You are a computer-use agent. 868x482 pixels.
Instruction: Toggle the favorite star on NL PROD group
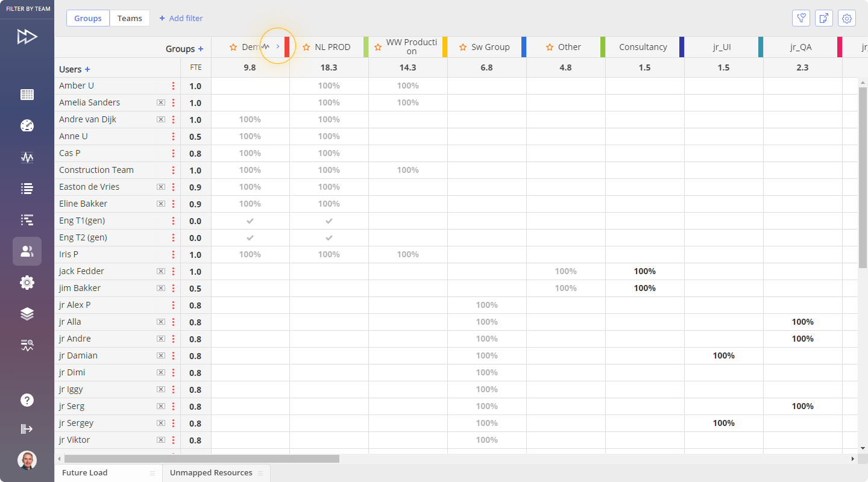[x=306, y=47]
